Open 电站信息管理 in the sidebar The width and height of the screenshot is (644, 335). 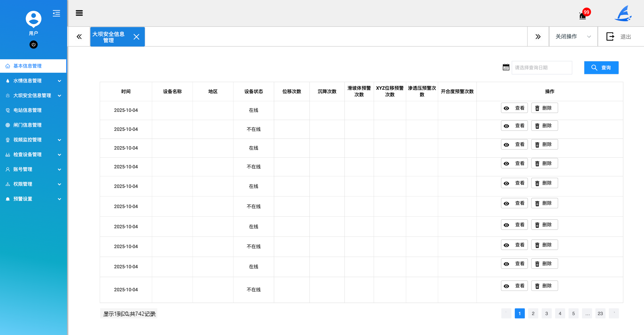pyautogui.click(x=28, y=110)
